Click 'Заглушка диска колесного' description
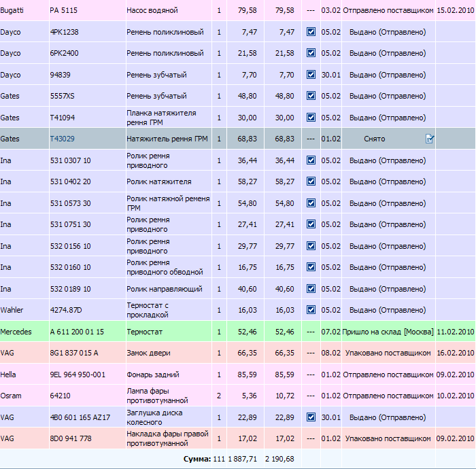 [x=154, y=417]
